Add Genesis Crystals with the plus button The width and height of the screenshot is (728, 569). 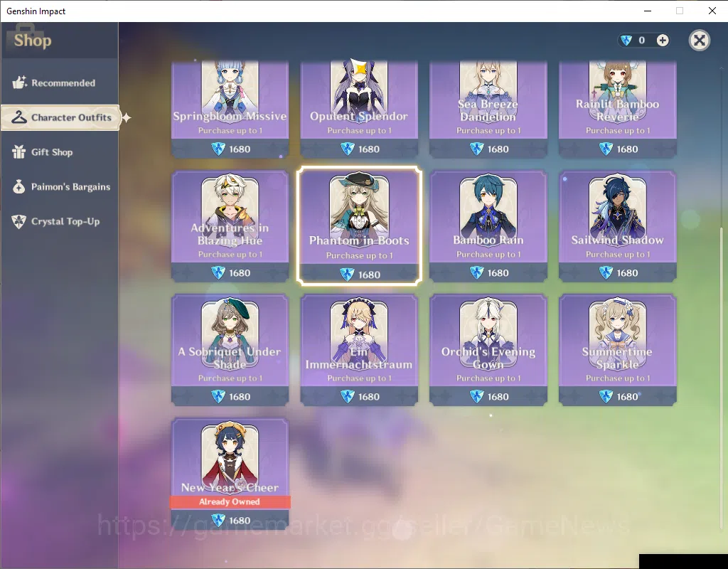pos(663,41)
